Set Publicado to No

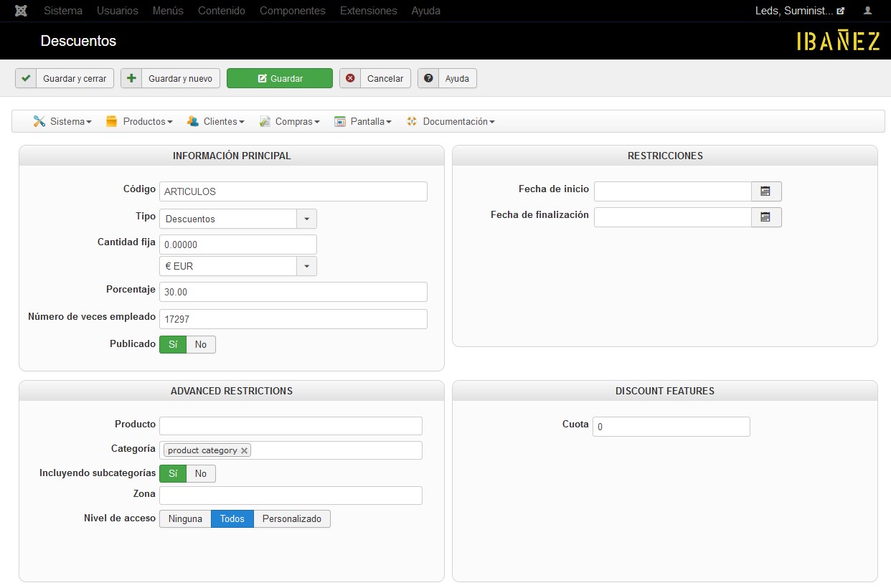point(201,344)
